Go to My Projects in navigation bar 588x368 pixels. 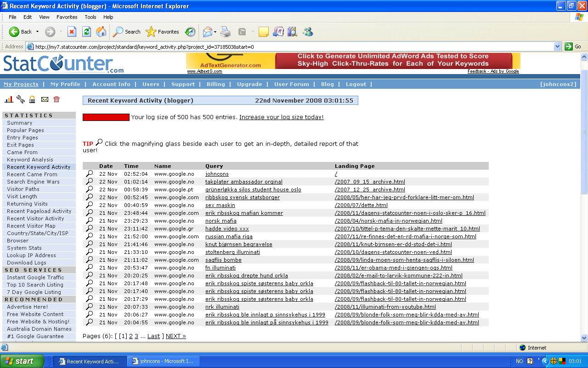click(21, 84)
